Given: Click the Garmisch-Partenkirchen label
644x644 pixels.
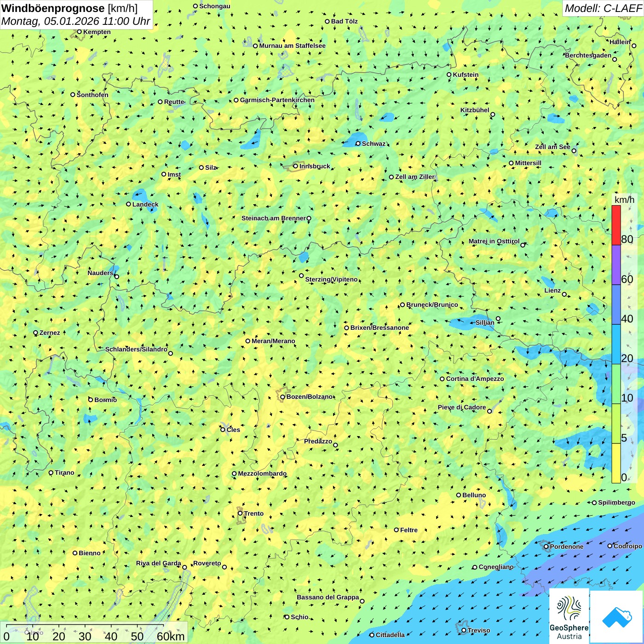Looking at the screenshot, I should (277, 100).
